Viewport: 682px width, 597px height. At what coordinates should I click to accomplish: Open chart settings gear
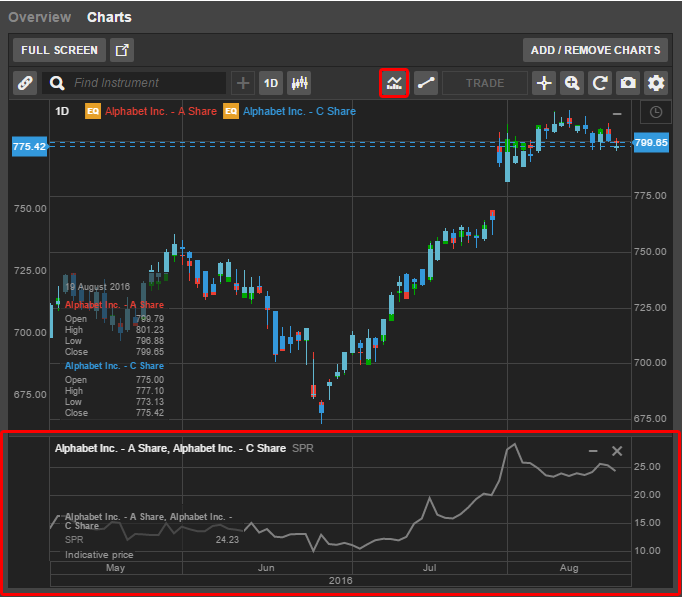point(656,83)
